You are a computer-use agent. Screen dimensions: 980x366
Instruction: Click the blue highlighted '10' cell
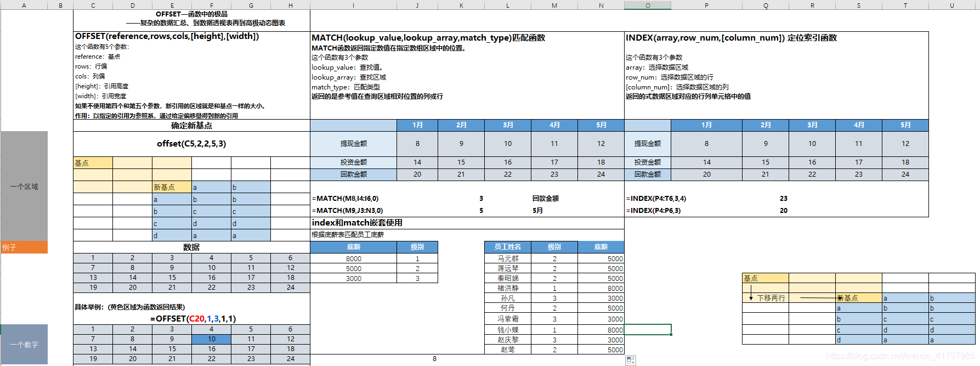click(211, 339)
